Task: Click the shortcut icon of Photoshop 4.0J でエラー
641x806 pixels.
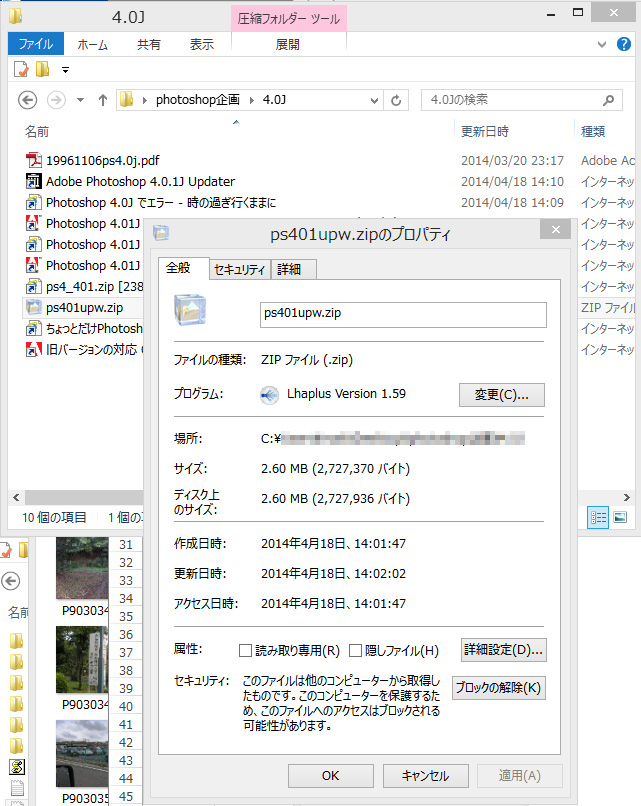Action: [x=33, y=202]
